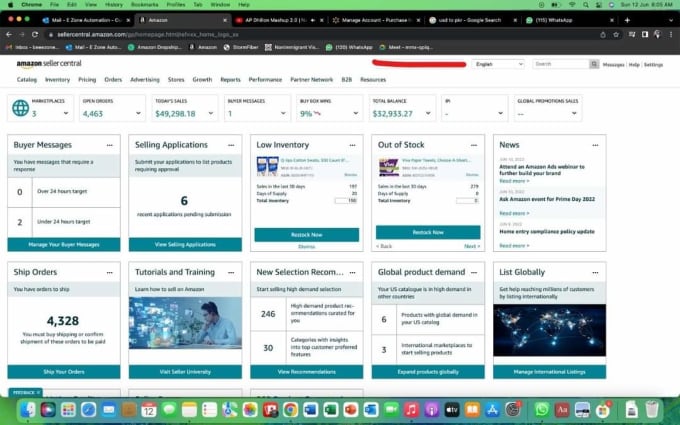
Task: Click Restock Now in the Low Inventory card
Action: pyautogui.click(x=307, y=235)
